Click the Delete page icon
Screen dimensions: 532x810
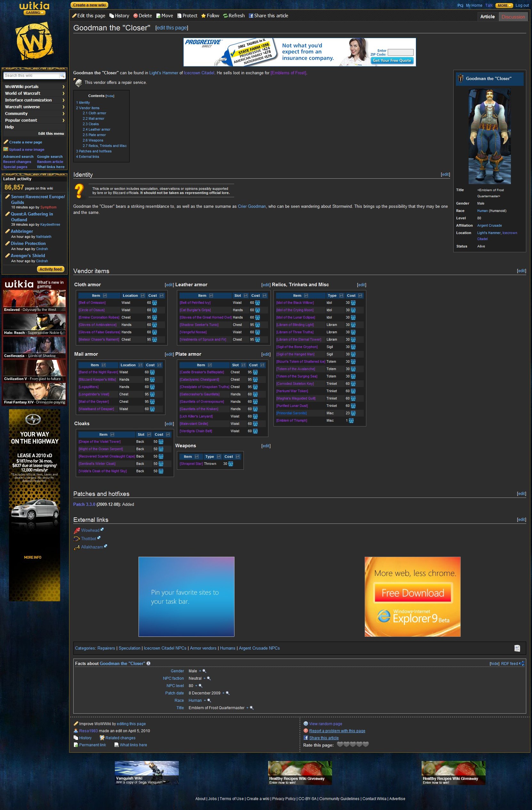pos(135,16)
